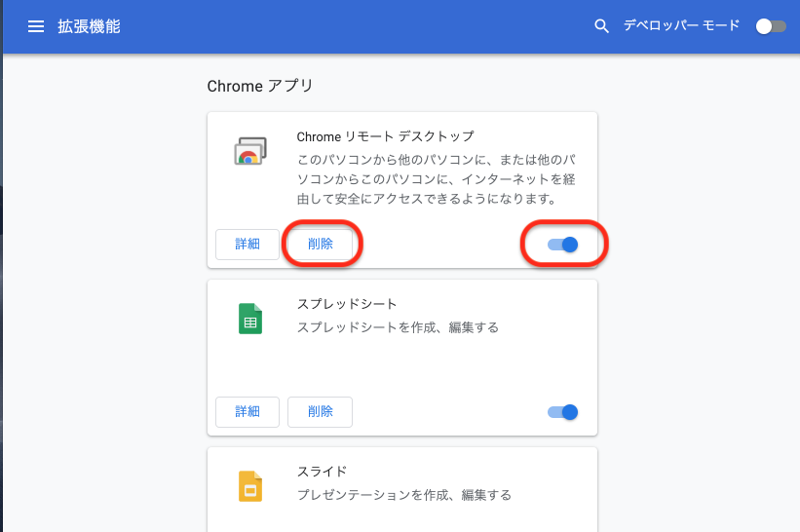This screenshot has width=800, height=532.
Task: Click the remote desktop description paragraph
Action: (x=437, y=179)
